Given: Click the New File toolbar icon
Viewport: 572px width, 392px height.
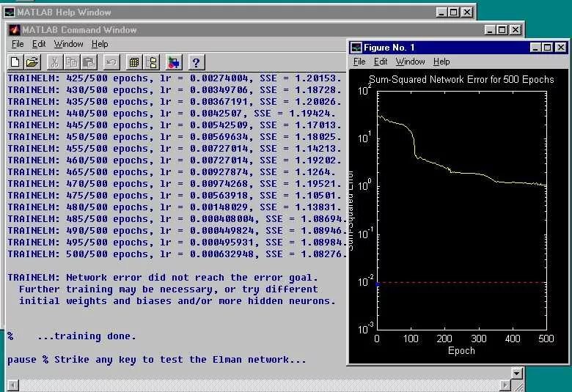Looking at the screenshot, I should [x=15, y=62].
